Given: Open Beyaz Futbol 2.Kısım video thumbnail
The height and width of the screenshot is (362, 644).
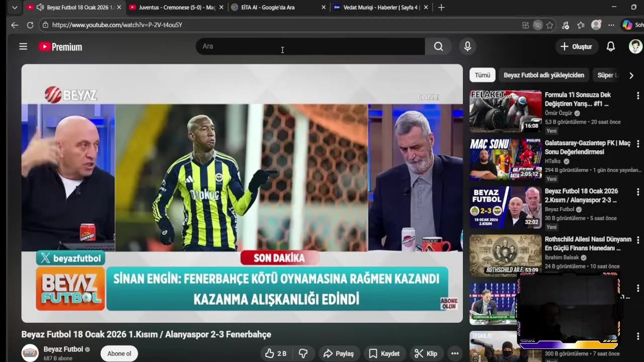Looking at the screenshot, I should [506, 208].
